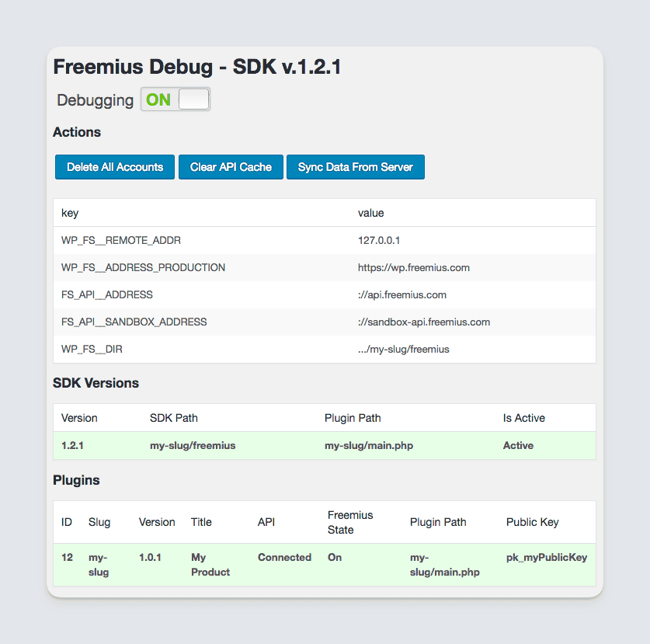Click the Plugins section heading

click(76, 480)
